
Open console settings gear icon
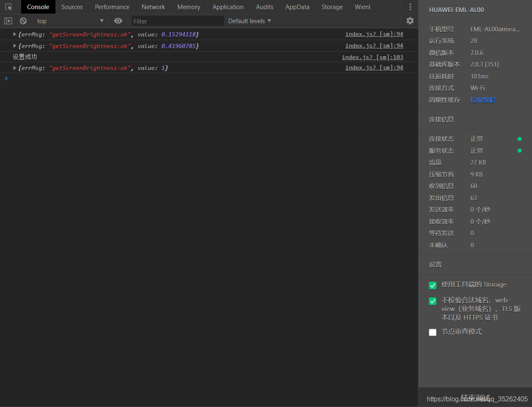click(410, 21)
